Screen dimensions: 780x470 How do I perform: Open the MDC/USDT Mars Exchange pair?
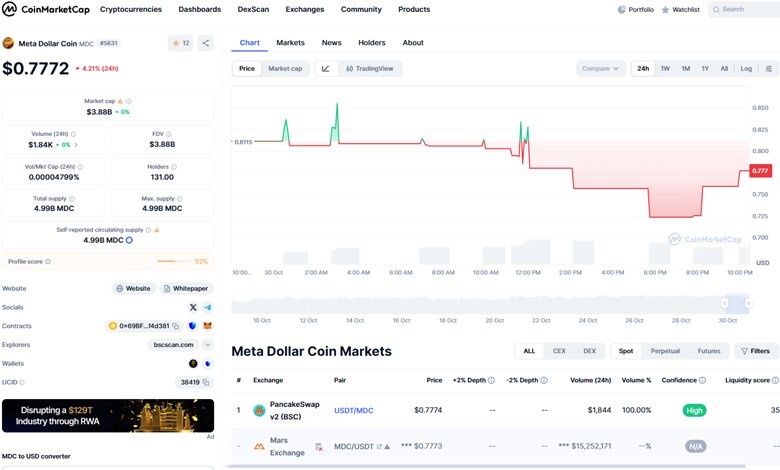click(354, 447)
